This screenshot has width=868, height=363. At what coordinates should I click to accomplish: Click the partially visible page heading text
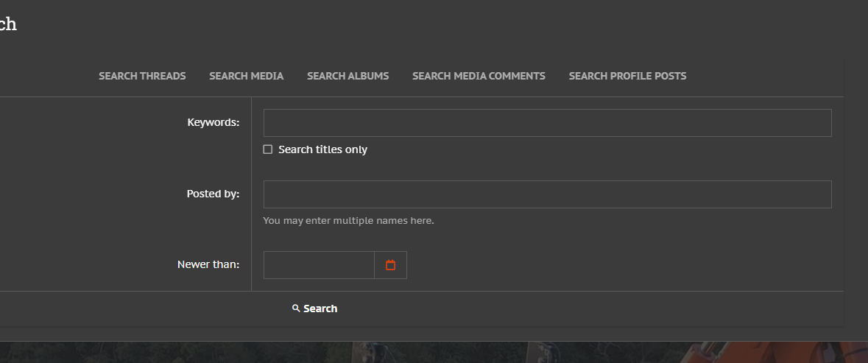click(7, 24)
